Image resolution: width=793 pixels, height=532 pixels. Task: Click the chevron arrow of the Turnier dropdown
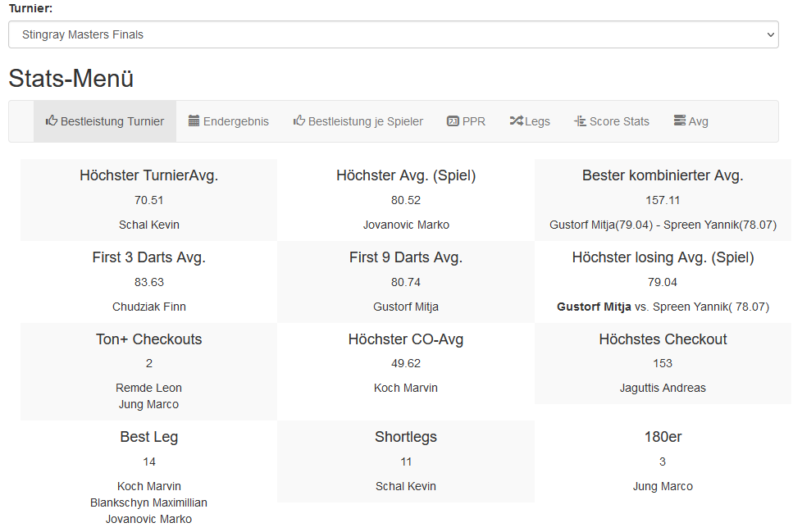(770, 34)
